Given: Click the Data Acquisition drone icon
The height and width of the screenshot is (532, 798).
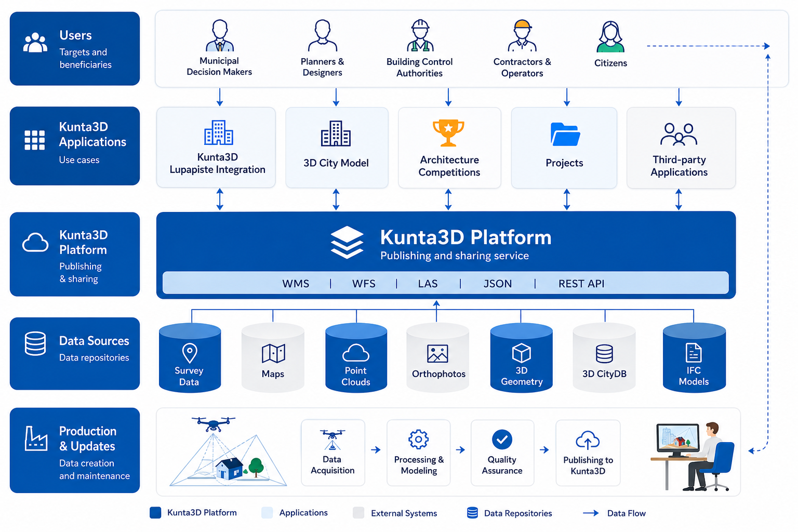Looking at the screenshot, I should pos(332,440).
